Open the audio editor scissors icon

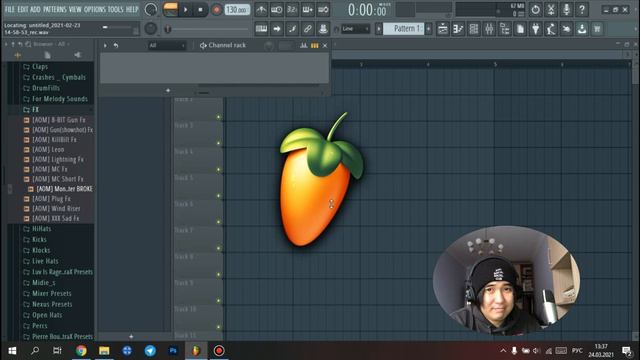(551, 9)
